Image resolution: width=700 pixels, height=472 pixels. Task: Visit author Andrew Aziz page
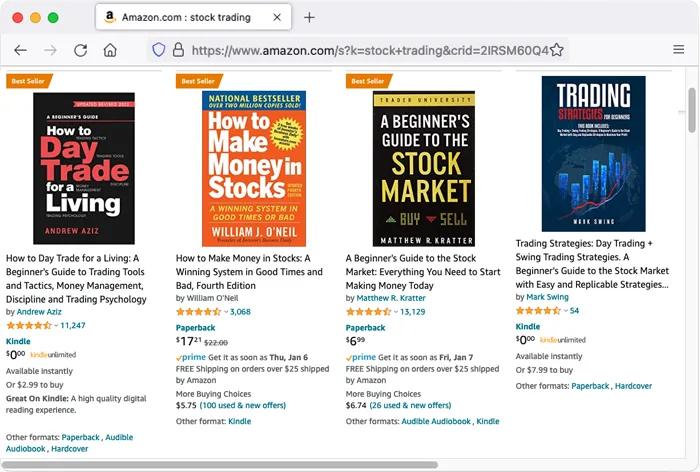pos(39,312)
